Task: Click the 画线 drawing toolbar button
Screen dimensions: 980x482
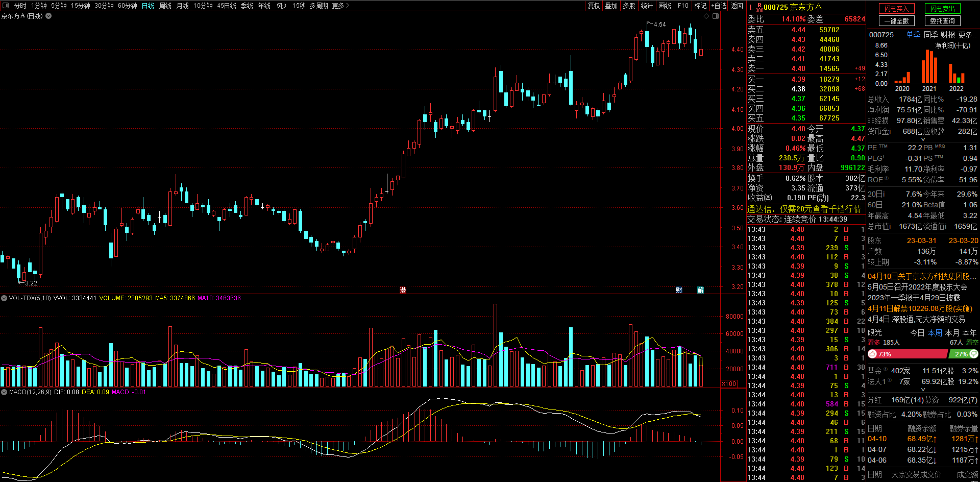Action: (x=665, y=6)
